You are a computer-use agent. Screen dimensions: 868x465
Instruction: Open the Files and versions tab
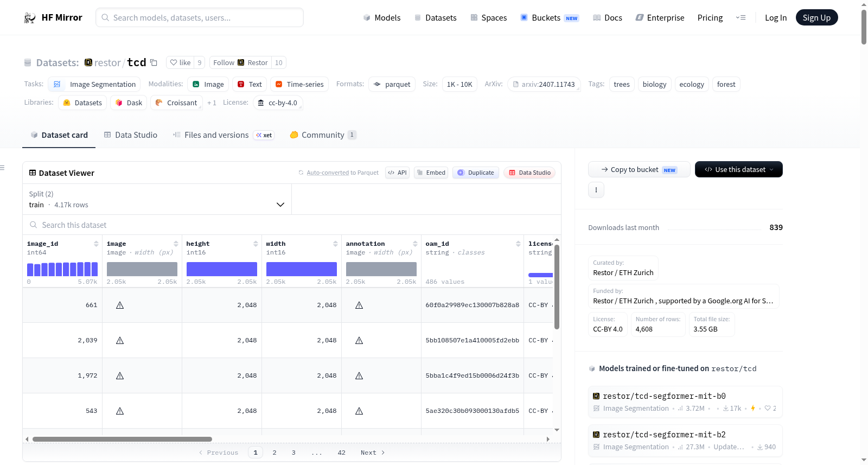[224, 135]
